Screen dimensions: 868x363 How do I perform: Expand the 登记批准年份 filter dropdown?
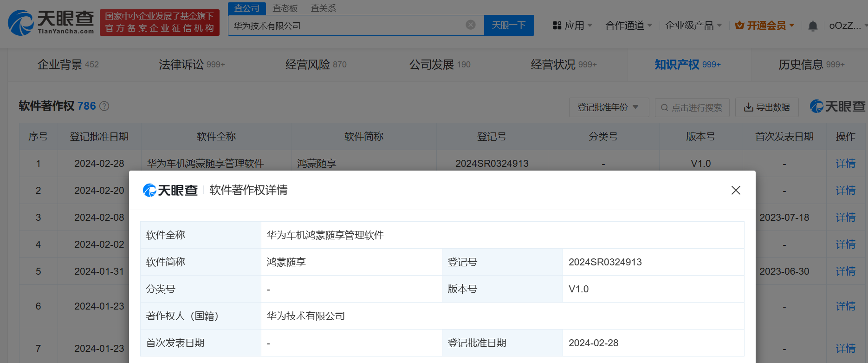point(609,107)
